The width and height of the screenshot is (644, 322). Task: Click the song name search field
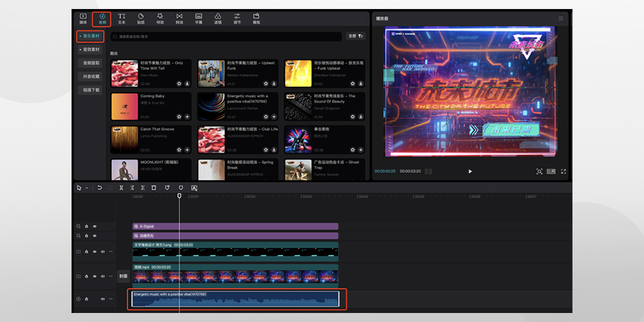tap(226, 37)
